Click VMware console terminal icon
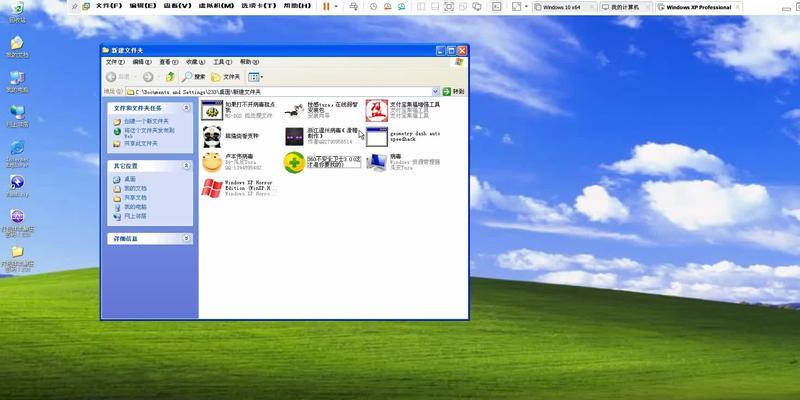The width and height of the screenshot is (800, 400). 496,7
